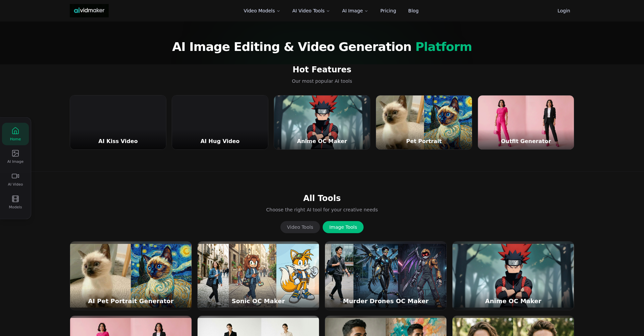
Task: Activate the AI Kiss Video card
Action: 118,122
